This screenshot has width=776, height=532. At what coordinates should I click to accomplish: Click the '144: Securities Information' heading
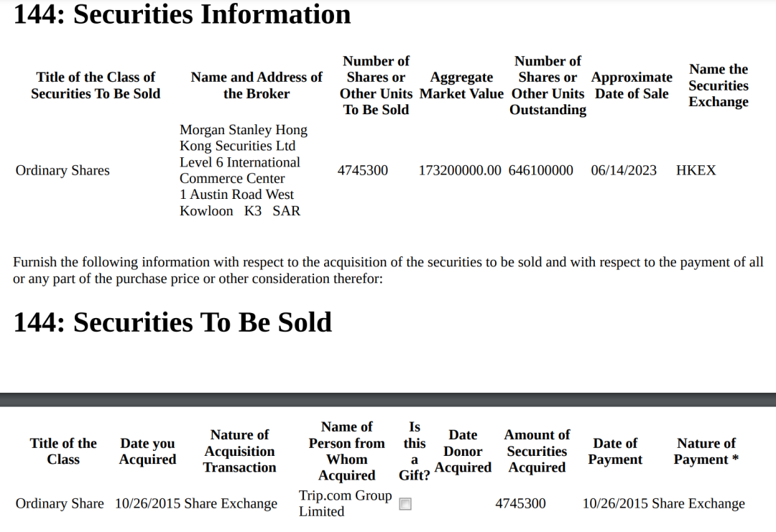(x=182, y=14)
